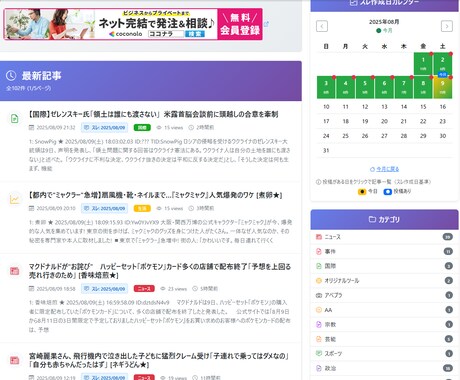Click the 23 views count on マクドナルド article
The image size is (460, 380).
(174, 289)
